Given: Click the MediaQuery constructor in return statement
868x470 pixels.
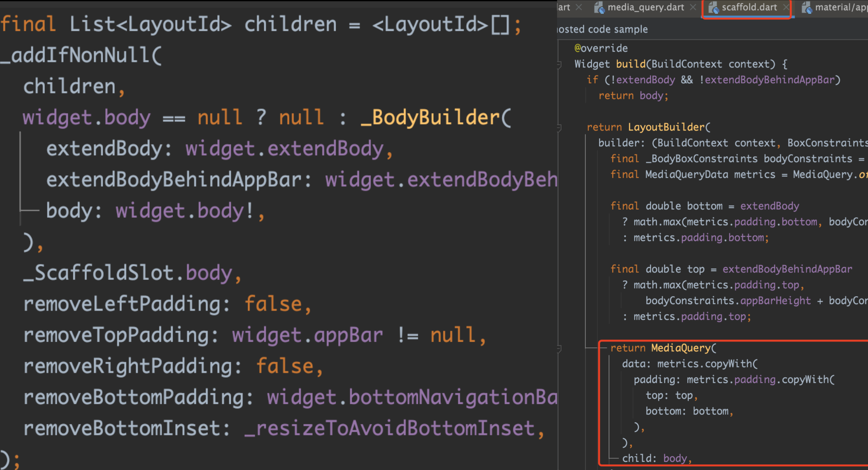Looking at the screenshot, I should pyautogui.click(x=681, y=348).
